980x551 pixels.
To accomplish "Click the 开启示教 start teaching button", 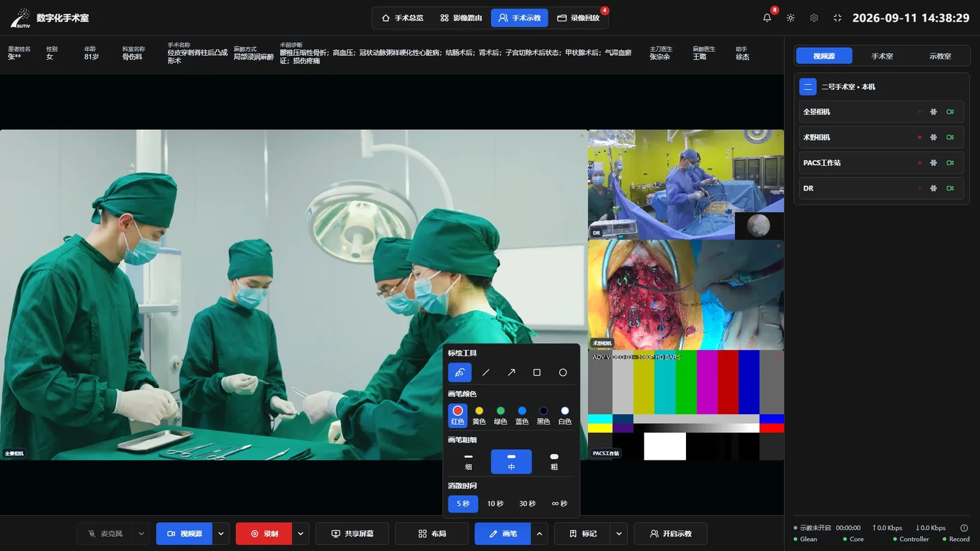I will tap(671, 534).
